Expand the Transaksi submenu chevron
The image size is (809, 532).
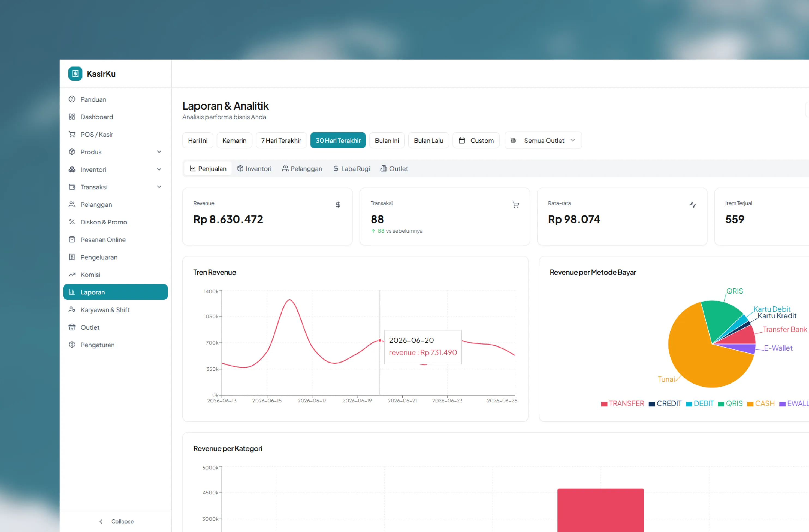159,187
